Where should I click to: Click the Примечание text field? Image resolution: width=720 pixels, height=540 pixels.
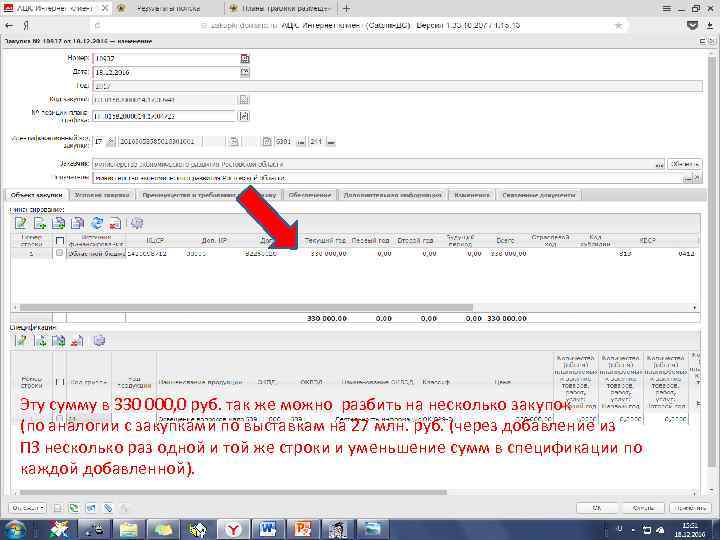[x=387, y=177]
